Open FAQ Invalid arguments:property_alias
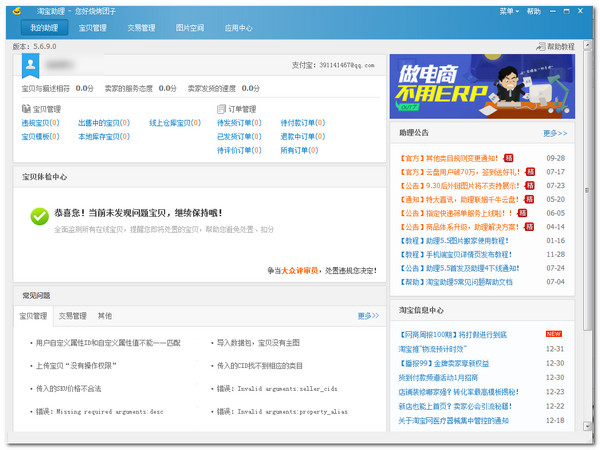 coord(282,412)
